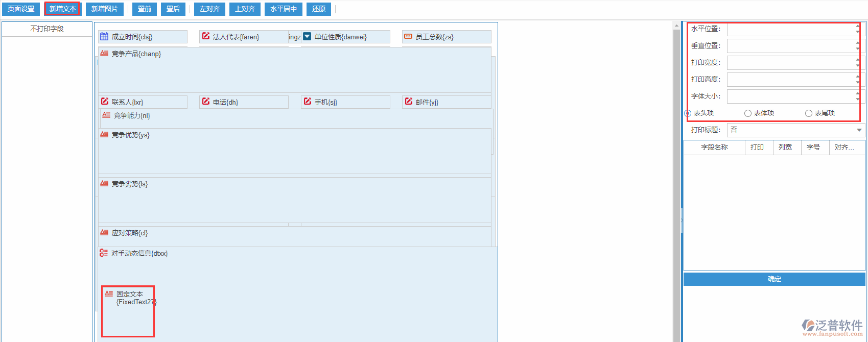Click 还原 to reset layout
Viewport: 868px width, 342px height.
(x=319, y=9)
